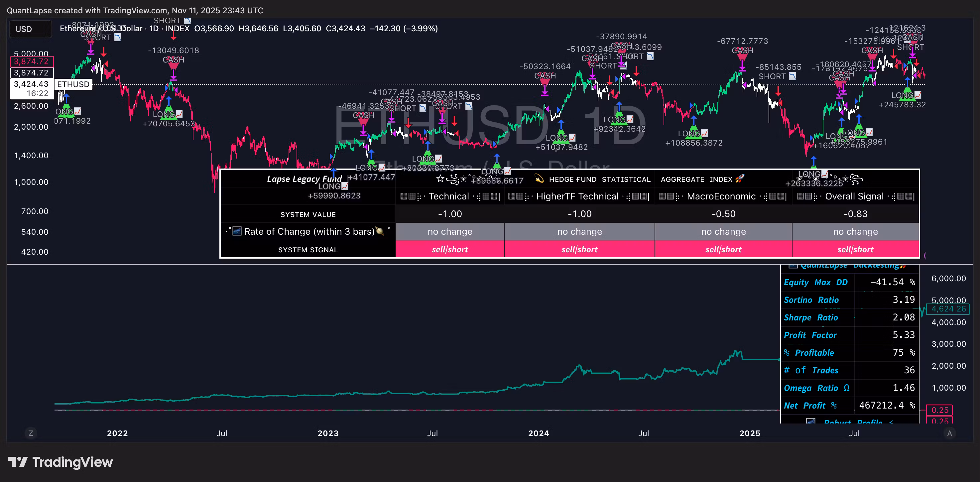Image resolution: width=980 pixels, height=482 pixels.
Task: Click the SHORT chart icon near -85143.855
Action: coord(792,76)
